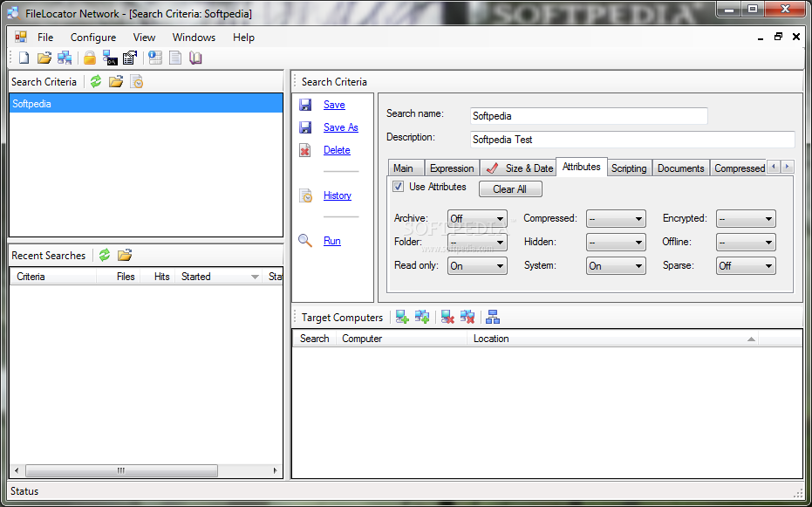Screen dimensions: 812x507
Task: Open the Folder attribute dropdown
Action: 477,242
